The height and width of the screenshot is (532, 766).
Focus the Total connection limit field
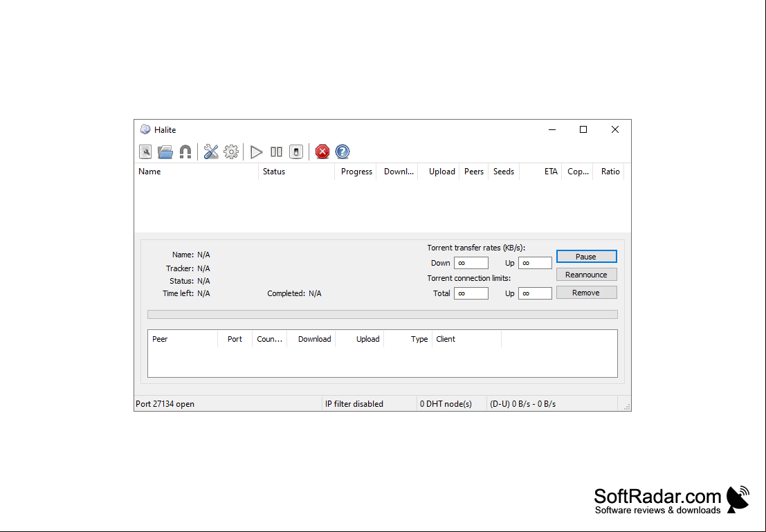(471, 293)
